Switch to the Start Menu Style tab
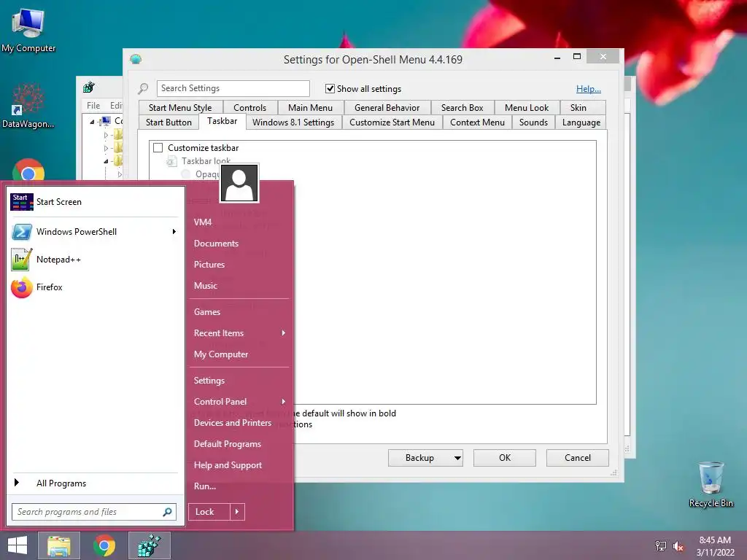 coord(180,108)
